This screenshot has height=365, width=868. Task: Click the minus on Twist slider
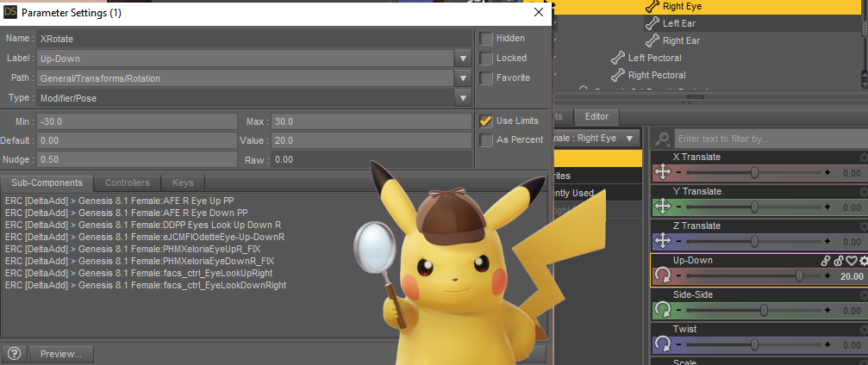679,344
